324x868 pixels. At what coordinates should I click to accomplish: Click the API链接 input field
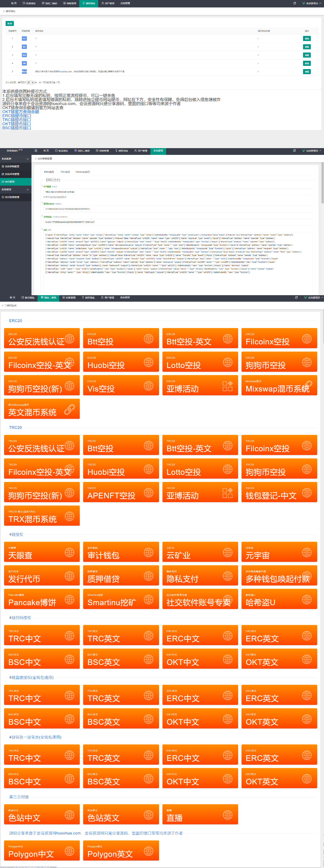tap(178, 192)
